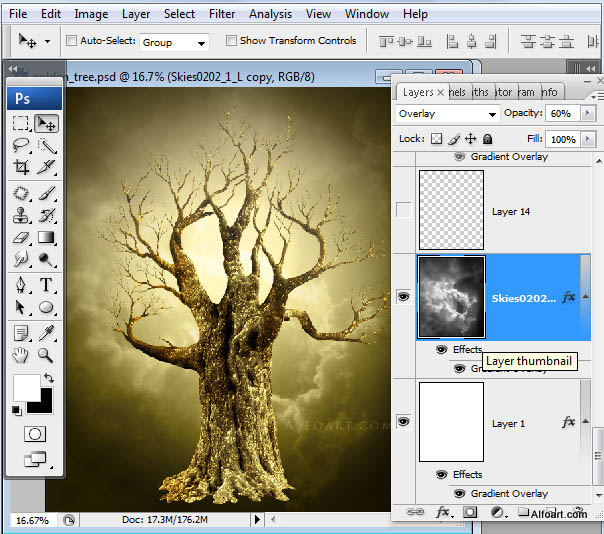Select the Crop tool in toolbox
This screenshot has height=534, width=604.
click(21, 168)
